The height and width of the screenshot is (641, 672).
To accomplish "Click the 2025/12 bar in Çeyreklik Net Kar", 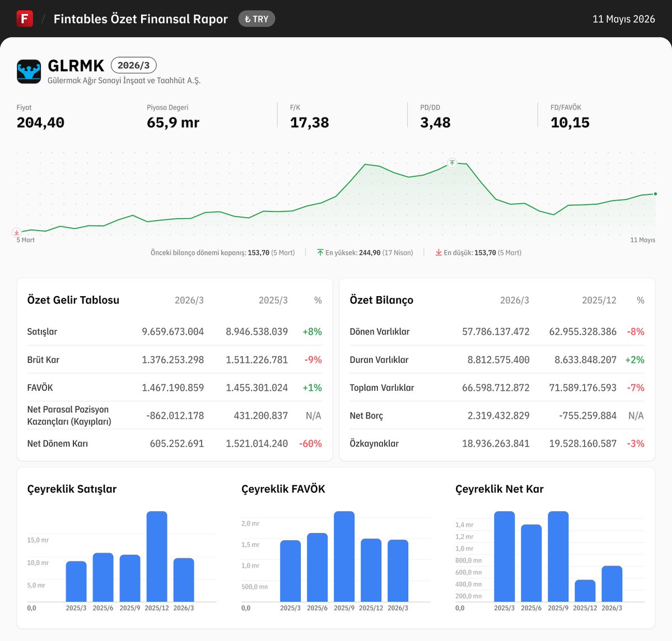I will click(585, 591).
